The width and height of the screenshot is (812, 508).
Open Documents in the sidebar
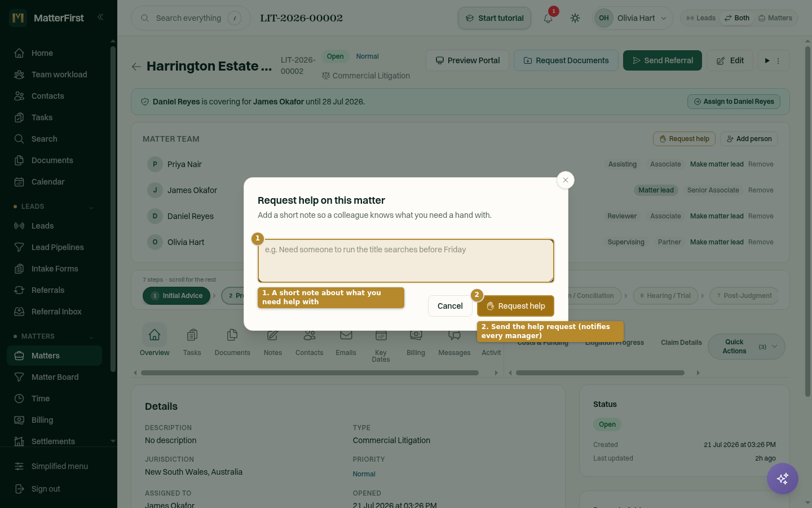pos(55,160)
